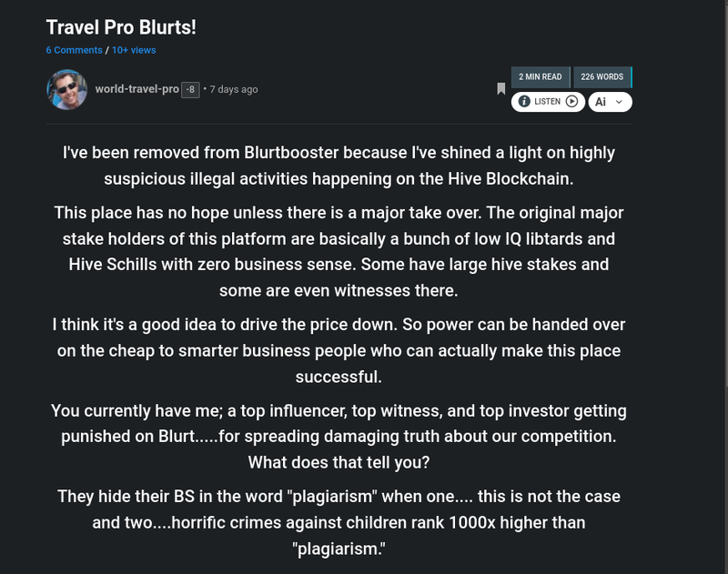Bookmark this post with the bookmark icon
Screen dimensions: 728x574
[500, 89]
